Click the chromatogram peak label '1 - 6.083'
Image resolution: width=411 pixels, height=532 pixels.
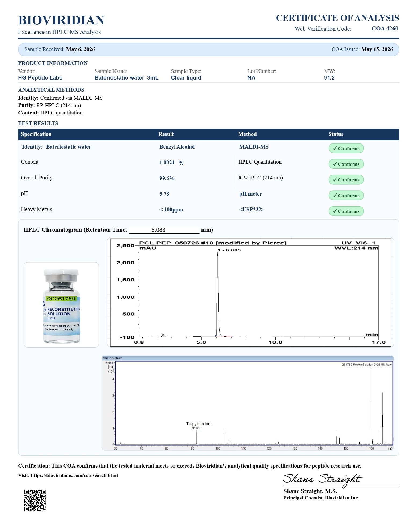229,250
